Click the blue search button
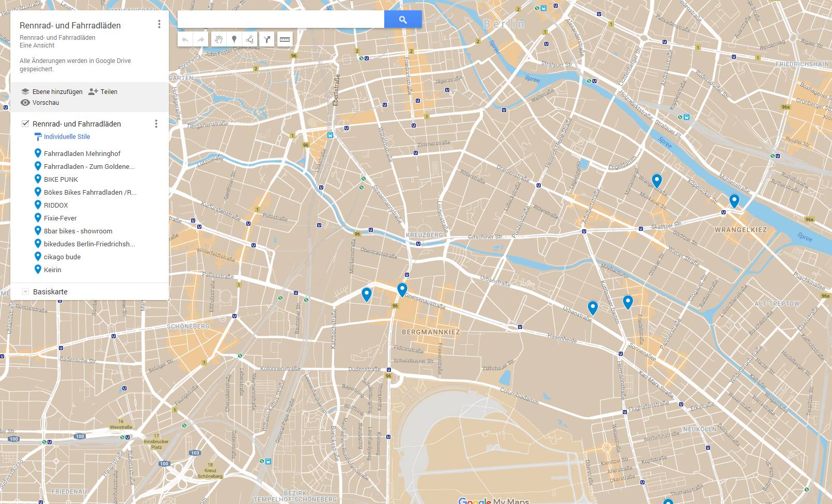 pyautogui.click(x=403, y=20)
